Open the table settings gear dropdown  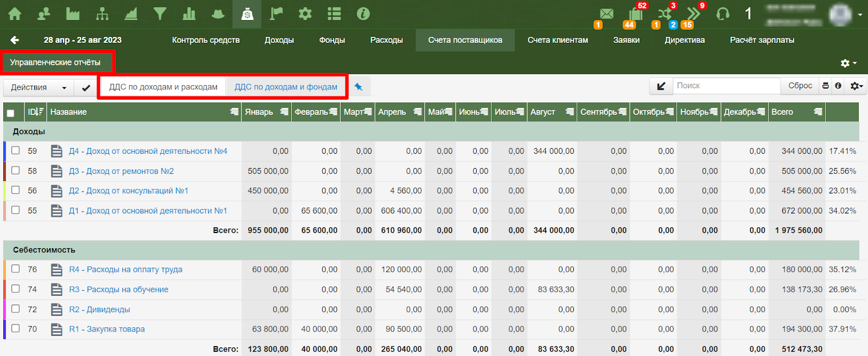pos(857,86)
